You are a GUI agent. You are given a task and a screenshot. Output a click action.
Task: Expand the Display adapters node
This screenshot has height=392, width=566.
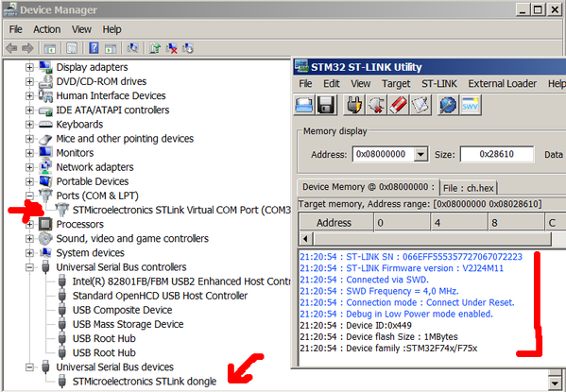(29, 67)
